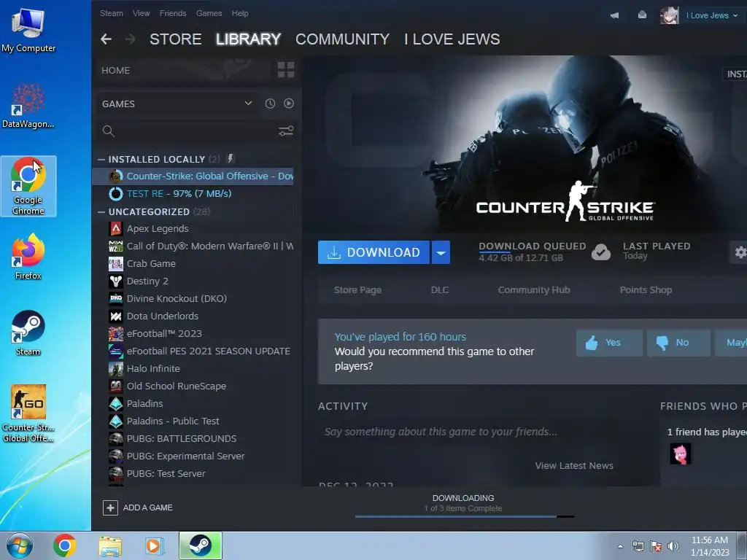Select the Destiny 2 icon
The image size is (747, 560).
[116, 281]
